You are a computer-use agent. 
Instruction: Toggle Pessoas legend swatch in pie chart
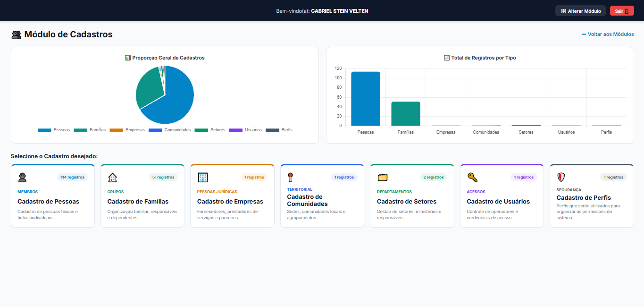tap(44, 130)
